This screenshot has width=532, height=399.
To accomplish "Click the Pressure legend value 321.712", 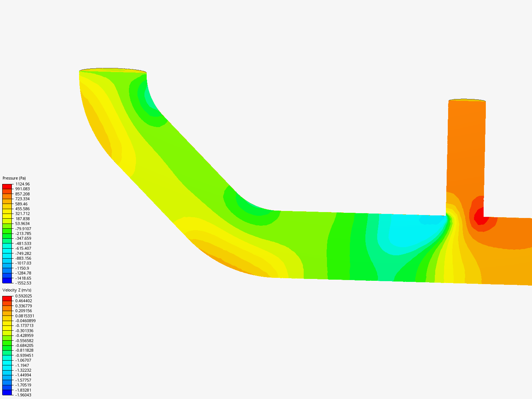I will point(23,214).
